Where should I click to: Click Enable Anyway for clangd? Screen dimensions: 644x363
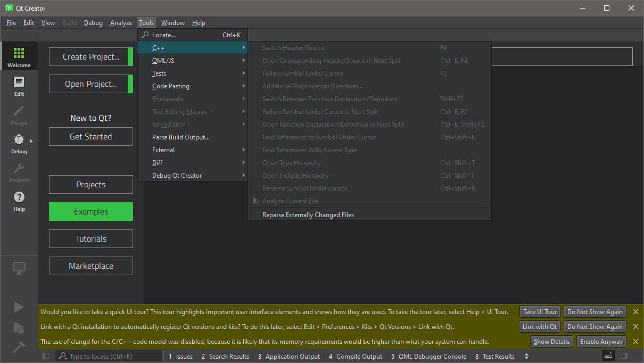point(601,342)
